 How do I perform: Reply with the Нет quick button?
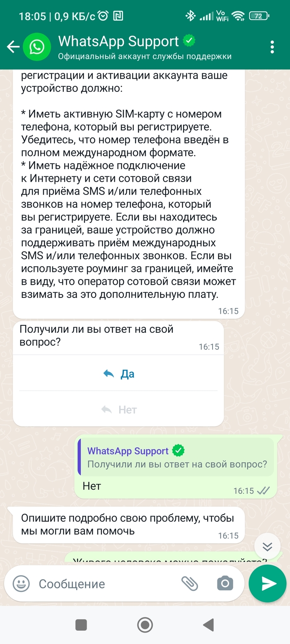tap(118, 410)
